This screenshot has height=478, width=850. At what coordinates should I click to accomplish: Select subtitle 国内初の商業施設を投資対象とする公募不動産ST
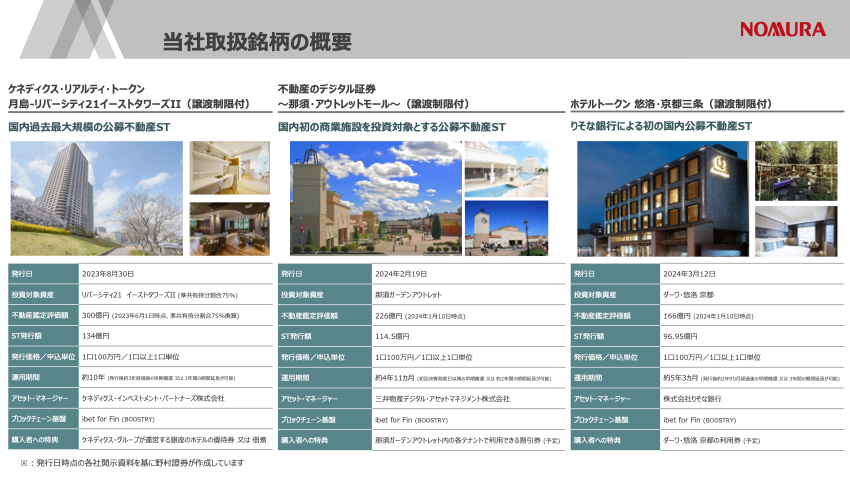coord(392,127)
